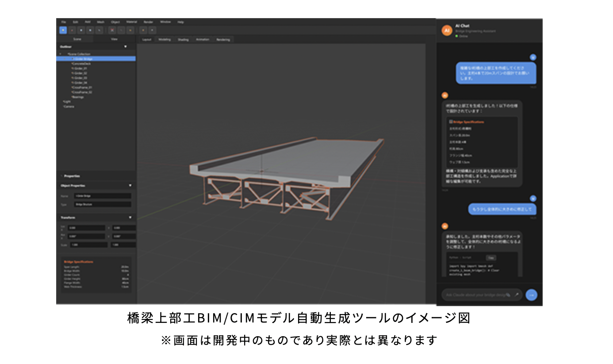Click the Copy button on Python script
The height and width of the screenshot is (364, 613).
pos(490,258)
